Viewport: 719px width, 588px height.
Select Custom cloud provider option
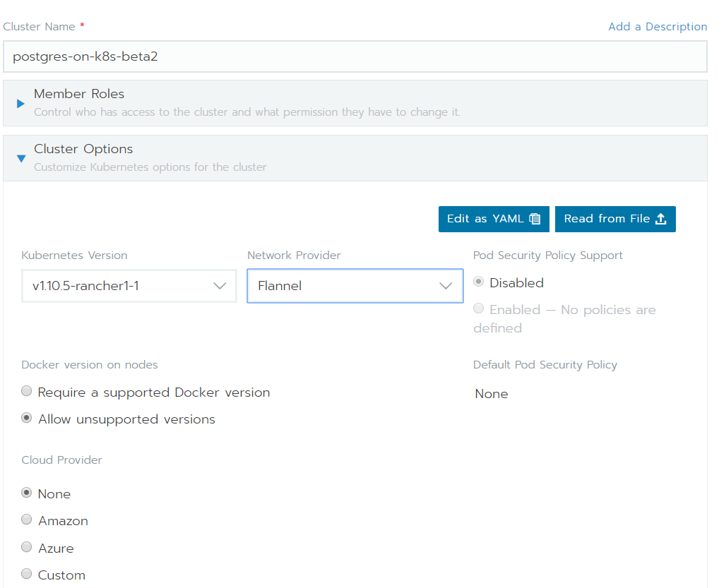tap(27, 574)
